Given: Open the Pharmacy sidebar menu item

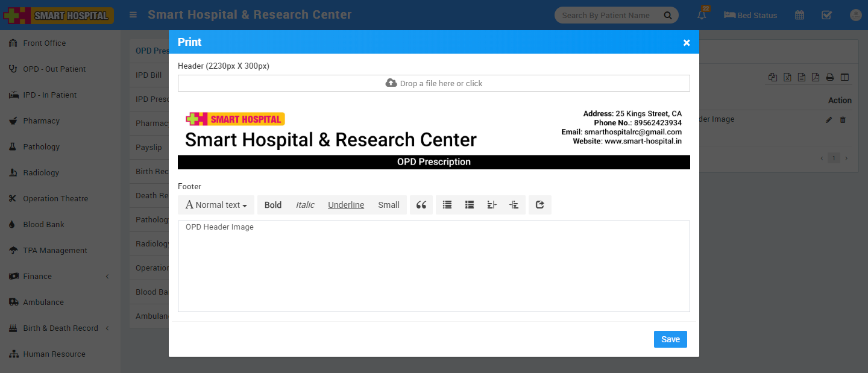Looking at the screenshot, I should click(41, 121).
